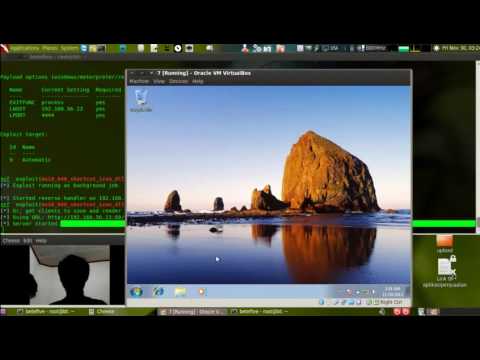Open the System menu in top panel
The height and width of the screenshot is (360, 480).
pos(69,48)
